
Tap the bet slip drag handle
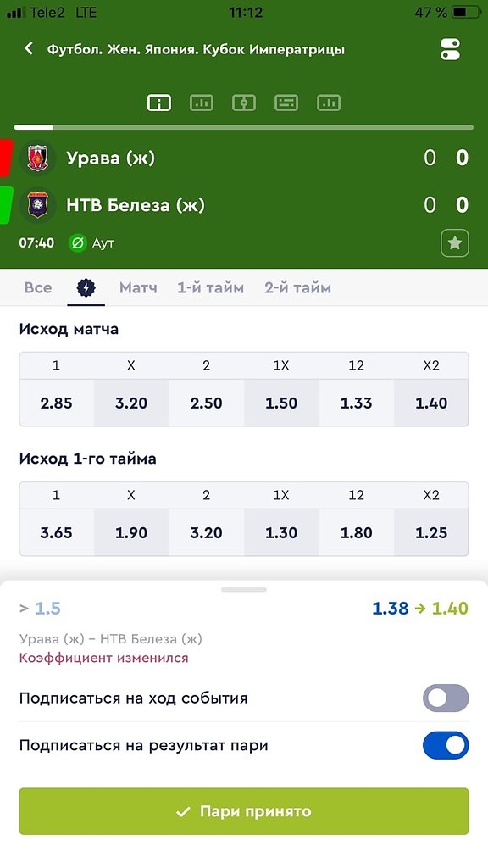point(244,590)
